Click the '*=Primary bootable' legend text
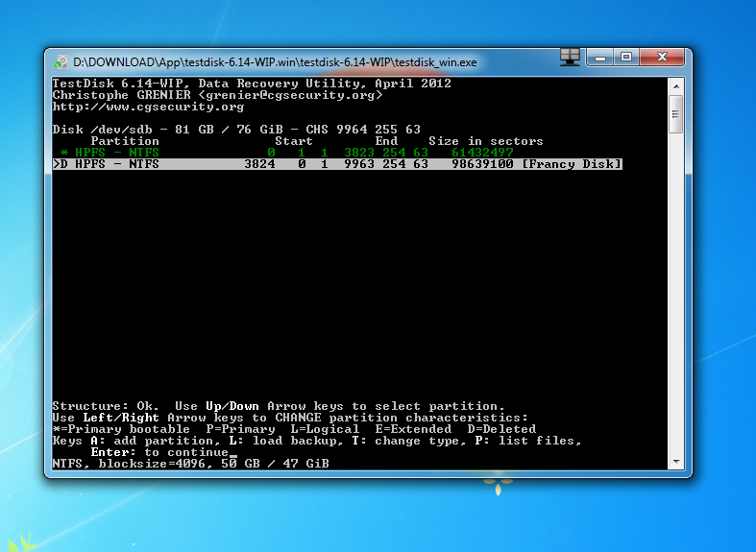Image resolution: width=756 pixels, height=552 pixels. (x=121, y=429)
